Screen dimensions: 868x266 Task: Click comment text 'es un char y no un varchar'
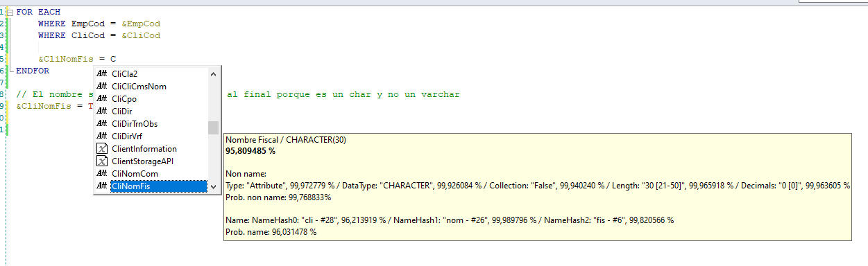pos(387,94)
